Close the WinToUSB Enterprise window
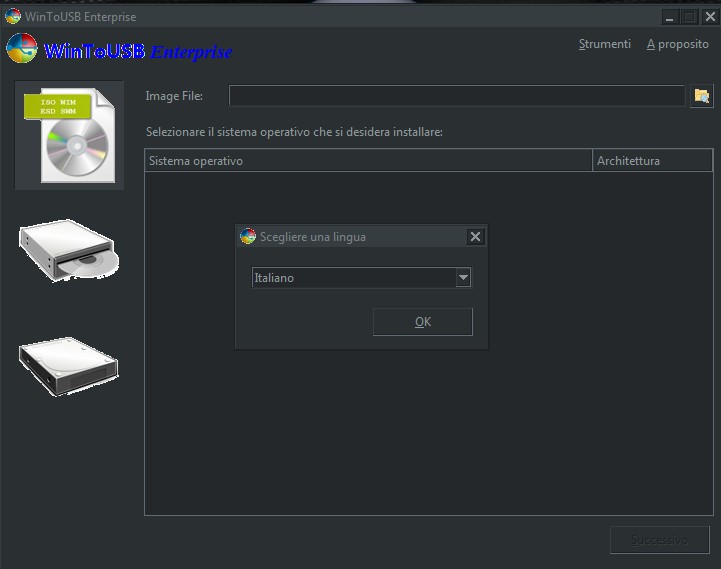 tap(710, 17)
